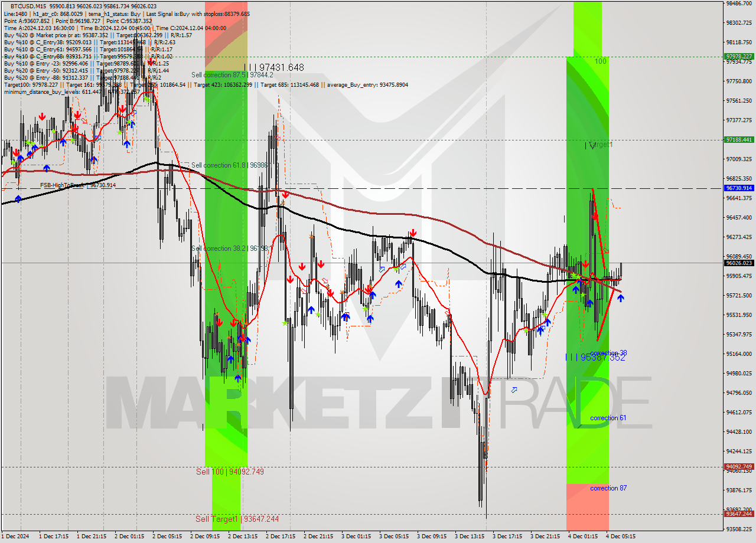Click the 97561.250 price axis value

[x=739, y=101]
